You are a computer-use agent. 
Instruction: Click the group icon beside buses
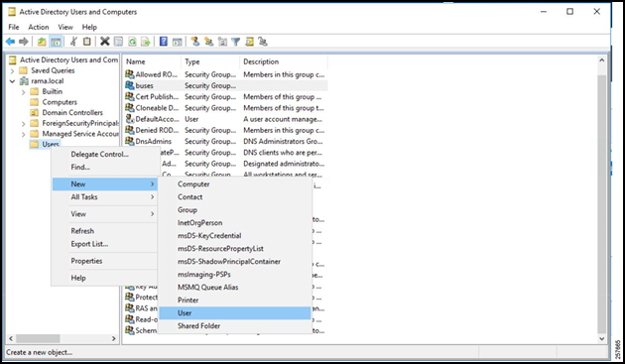pos(130,85)
